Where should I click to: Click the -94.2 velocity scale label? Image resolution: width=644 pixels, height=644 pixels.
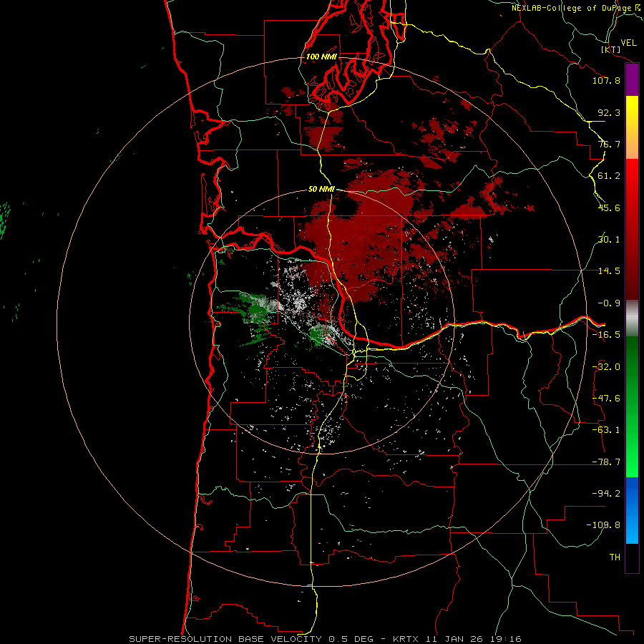pyautogui.click(x=606, y=494)
